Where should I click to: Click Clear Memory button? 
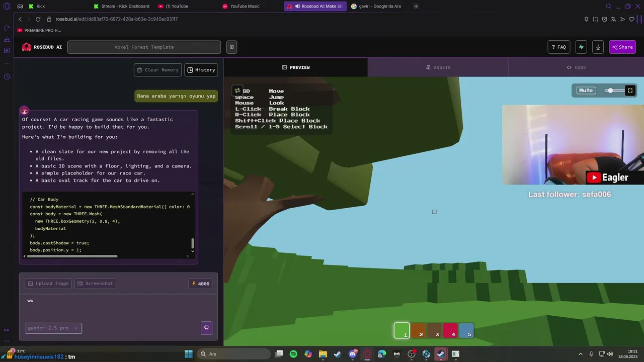pyautogui.click(x=157, y=70)
